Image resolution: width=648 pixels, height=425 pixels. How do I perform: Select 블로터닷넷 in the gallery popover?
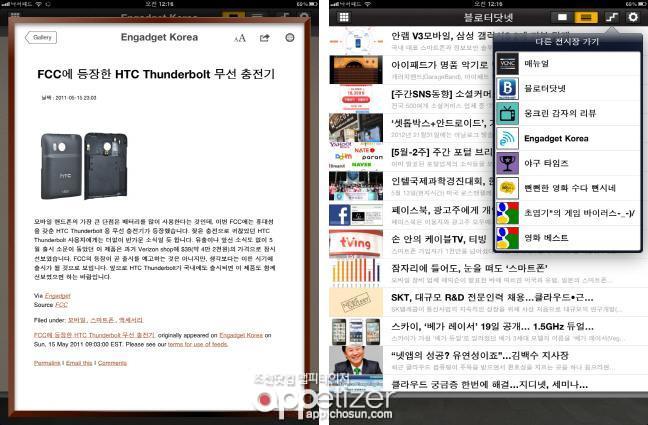click(568, 88)
